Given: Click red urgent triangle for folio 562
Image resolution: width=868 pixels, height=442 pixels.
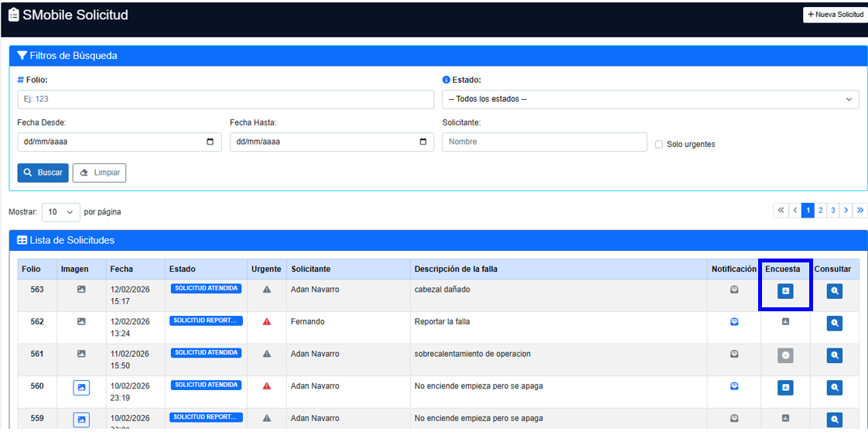Looking at the screenshot, I should pos(267,321).
